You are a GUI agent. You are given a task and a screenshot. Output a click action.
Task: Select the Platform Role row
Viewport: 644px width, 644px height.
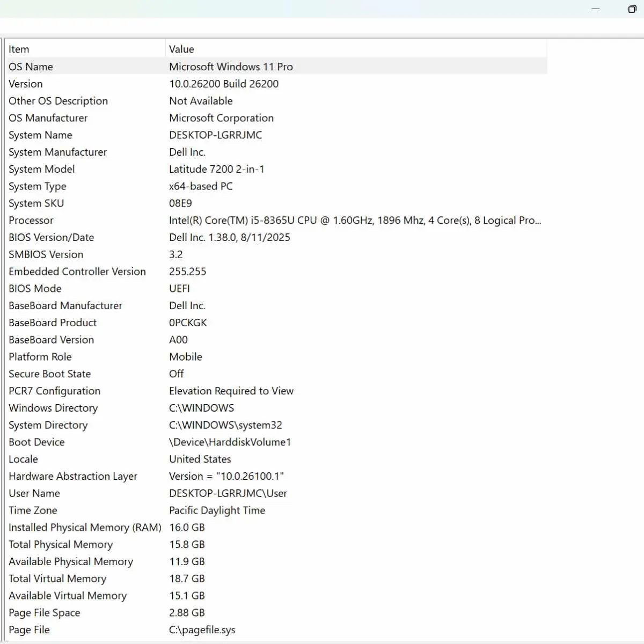(276, 357)
